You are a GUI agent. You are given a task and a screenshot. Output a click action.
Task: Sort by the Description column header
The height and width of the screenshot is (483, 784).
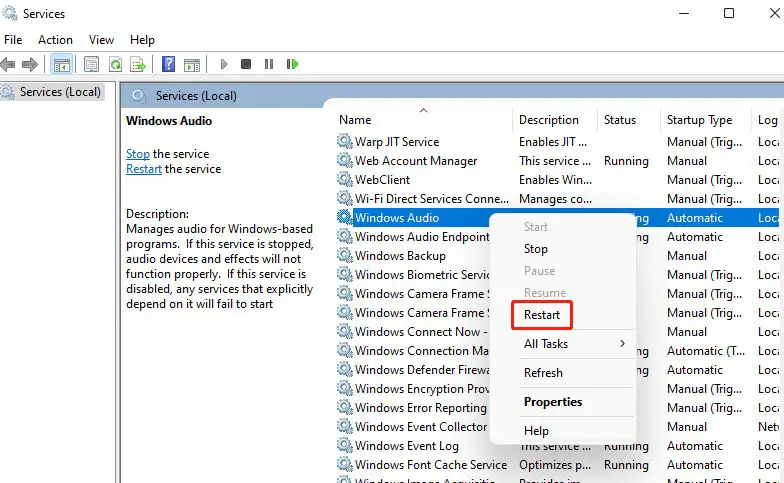pos(548,120)
